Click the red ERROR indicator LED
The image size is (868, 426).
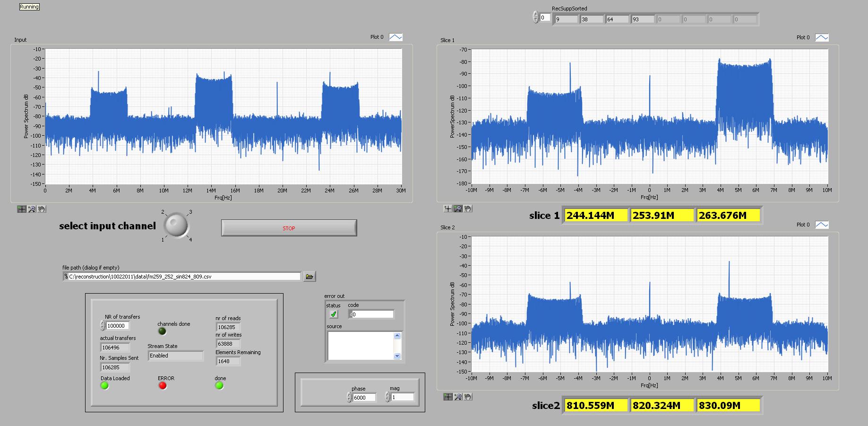(163, 386)
